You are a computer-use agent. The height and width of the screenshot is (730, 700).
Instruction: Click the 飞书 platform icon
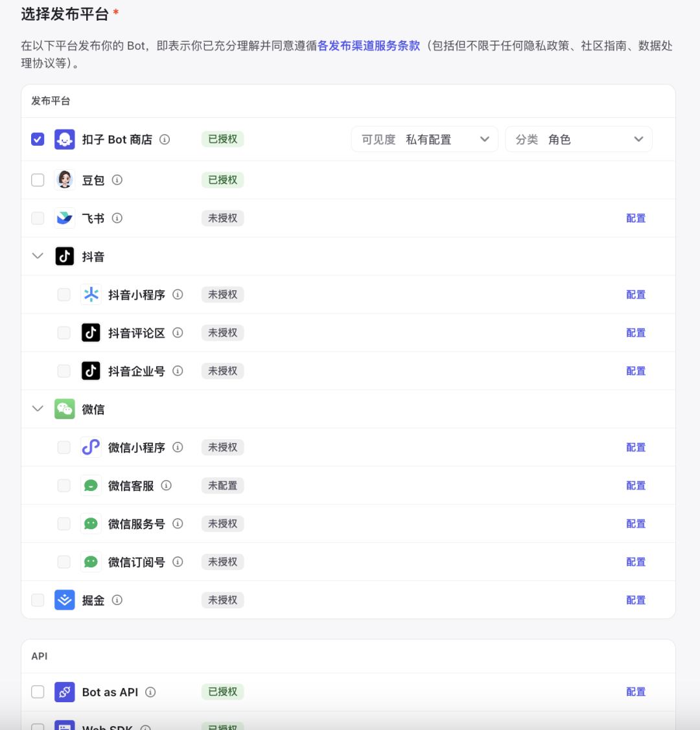click(x=64, y=218)
